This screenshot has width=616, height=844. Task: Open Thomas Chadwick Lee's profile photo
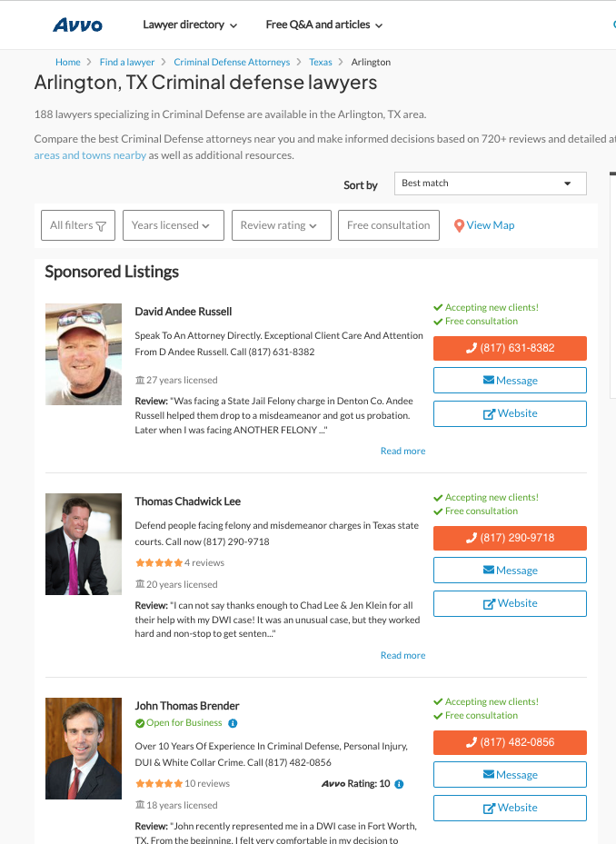click(x=84, y=544)
